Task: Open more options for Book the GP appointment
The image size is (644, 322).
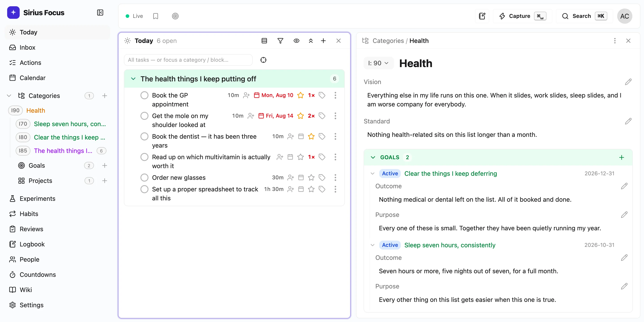Action: (x=335, y=95)
